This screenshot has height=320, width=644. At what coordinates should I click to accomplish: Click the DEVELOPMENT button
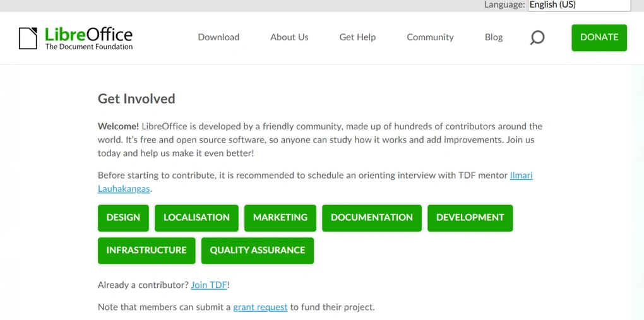click(470, 218)
